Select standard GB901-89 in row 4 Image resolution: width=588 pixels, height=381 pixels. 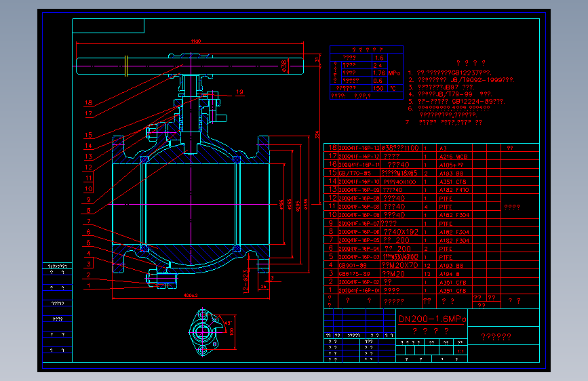[353, 266]
